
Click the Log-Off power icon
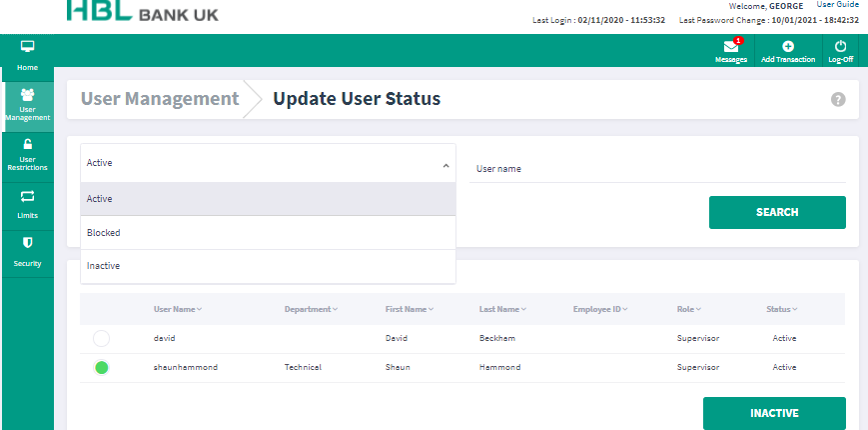(x=840, y=47)
